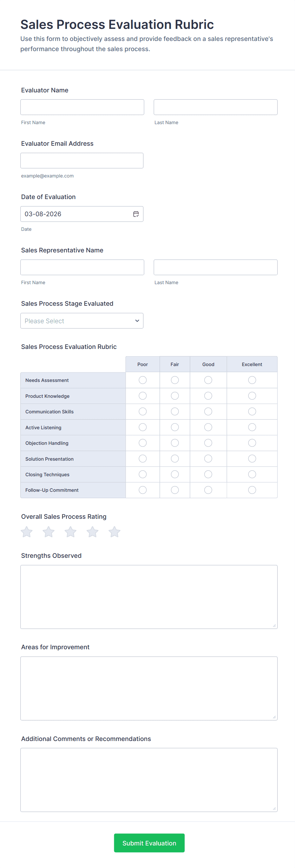Select Fair for Objection Handling
Image resolution: width=295 pixels, height=868 pixels.
pyautogui.click(x=174, y=443)
